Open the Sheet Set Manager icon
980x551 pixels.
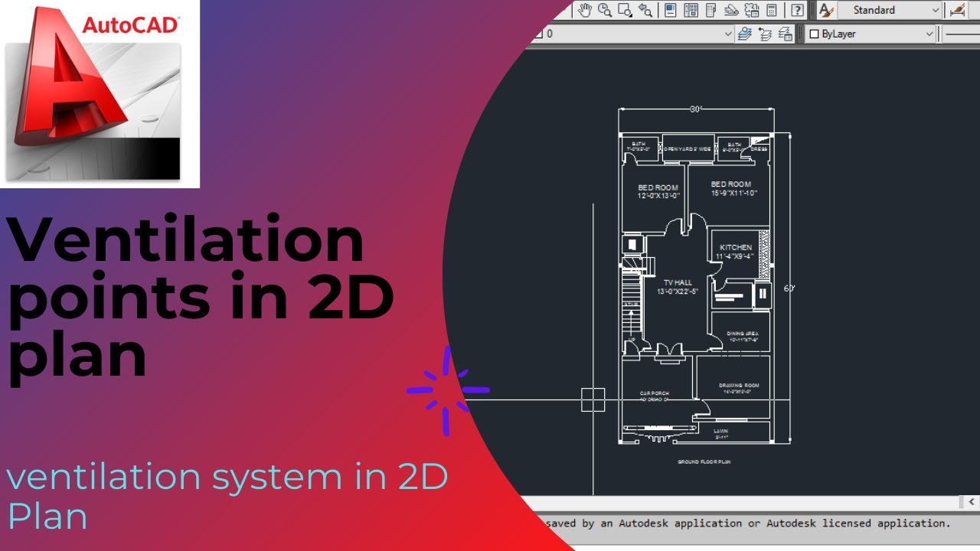[731, 10]
